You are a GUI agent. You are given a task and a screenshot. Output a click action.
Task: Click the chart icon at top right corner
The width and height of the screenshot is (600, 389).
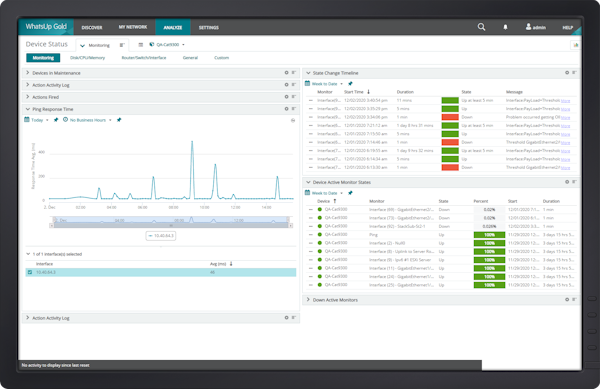(575, 45)
